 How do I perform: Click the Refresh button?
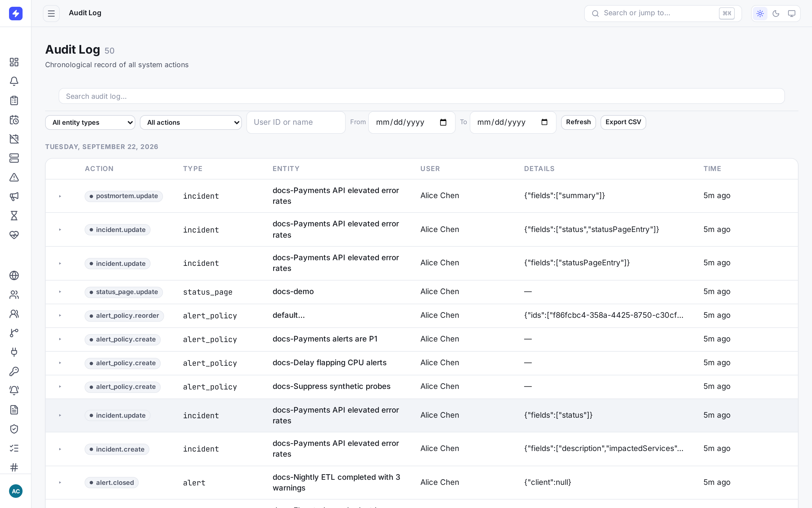point(578,122)
